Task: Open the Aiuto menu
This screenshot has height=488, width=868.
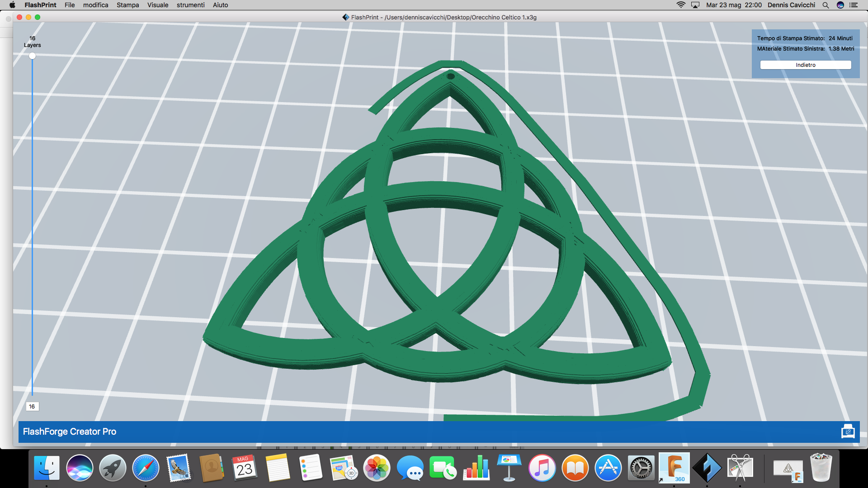Action: (220, 5)
